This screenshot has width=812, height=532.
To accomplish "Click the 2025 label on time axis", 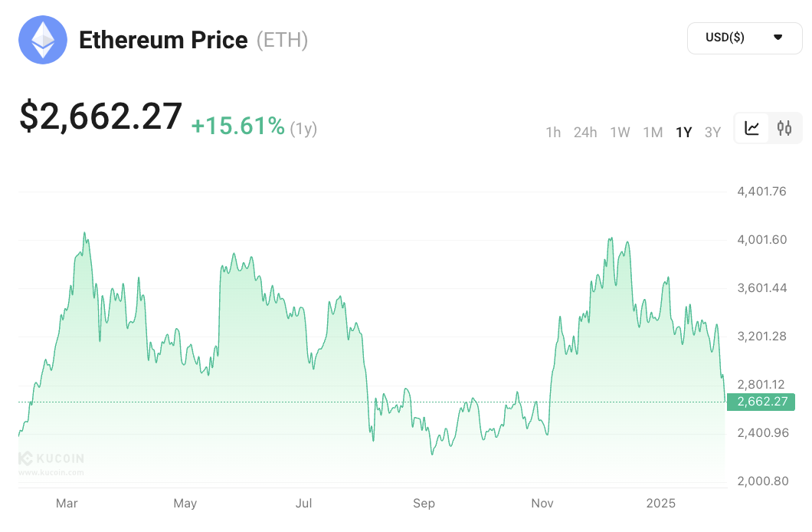I will (x=661, y=504).
